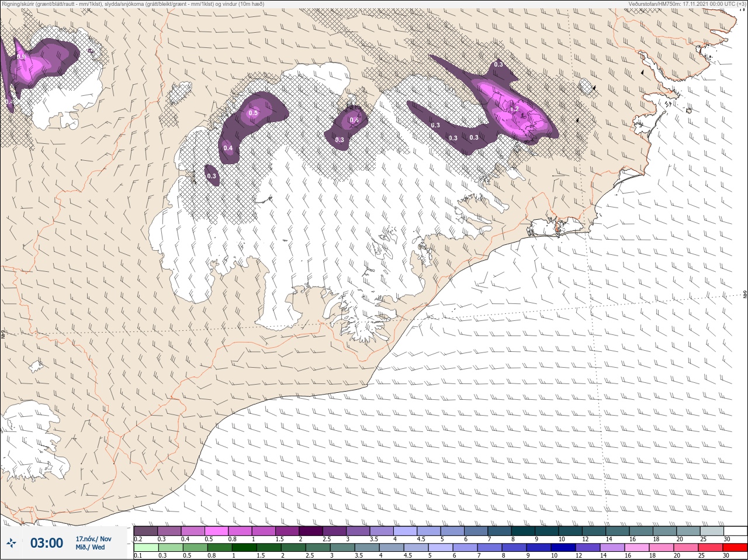Click the 0.1 value label under bottom legend

(138, 556)
